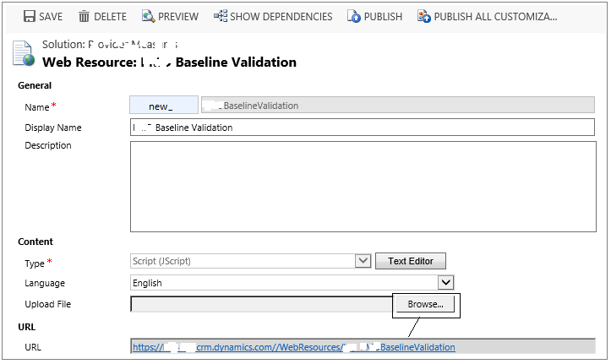Click the Preview magnifier icon

tap(148, 17)
